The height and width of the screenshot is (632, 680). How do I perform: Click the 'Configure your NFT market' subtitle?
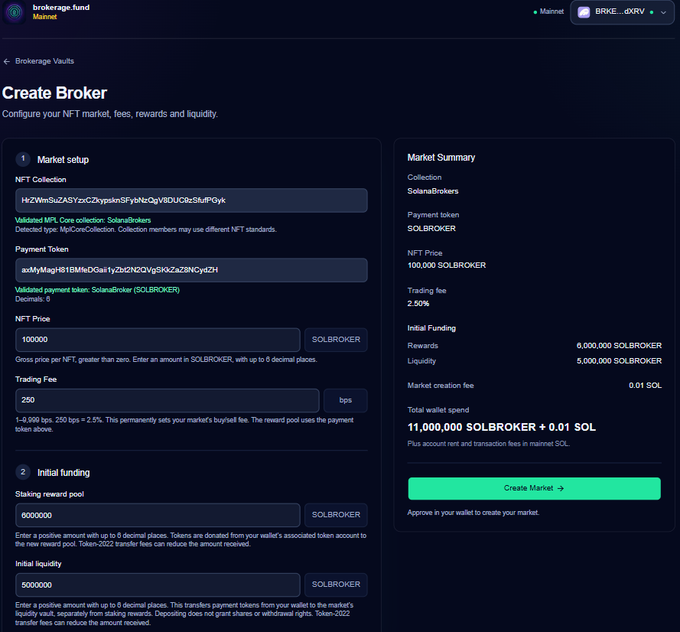tap(110, 114)
